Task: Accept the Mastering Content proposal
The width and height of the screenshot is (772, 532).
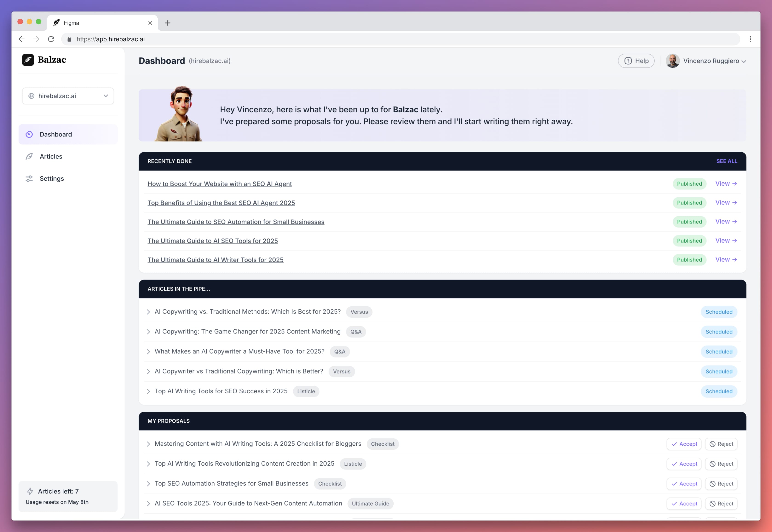Action: [x=684, y=444]
